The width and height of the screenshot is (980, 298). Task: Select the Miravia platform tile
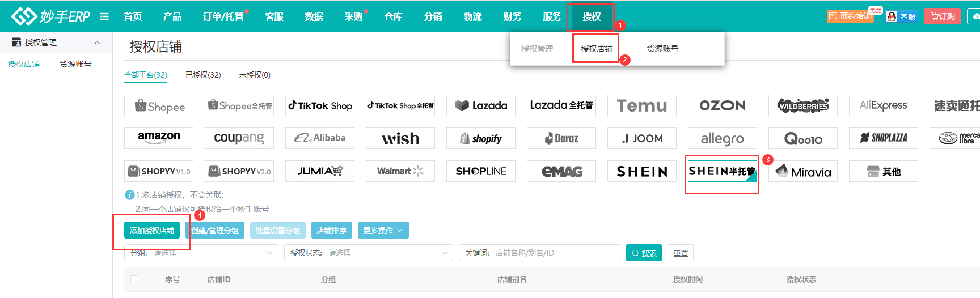pyautogui.click(x=803, y=171)
